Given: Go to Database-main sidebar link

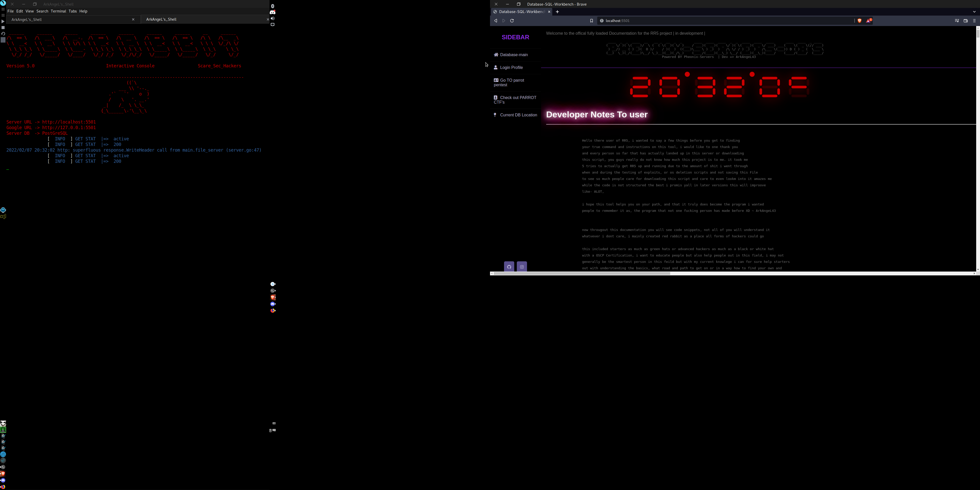Looking at the screenshot, I should point(513,55).
